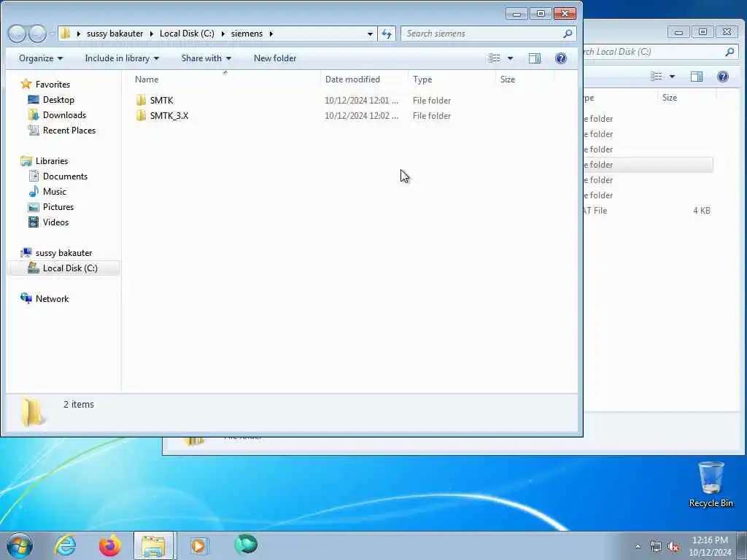747x560 pixels.
Task: Open the Pictures library
Action: point(58,206)
